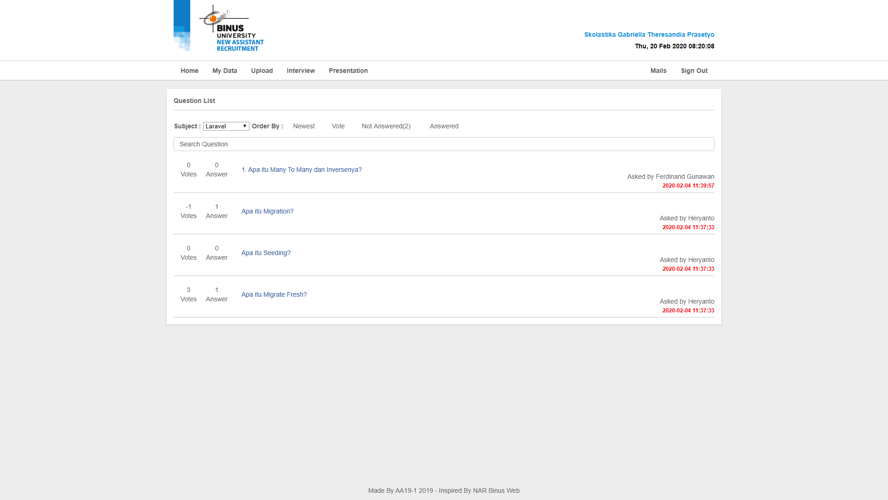The height and width of the screenshot is (500, 888).
Task: Sign Out of the account
Action: pyautogui.click(x=694, y=71)
